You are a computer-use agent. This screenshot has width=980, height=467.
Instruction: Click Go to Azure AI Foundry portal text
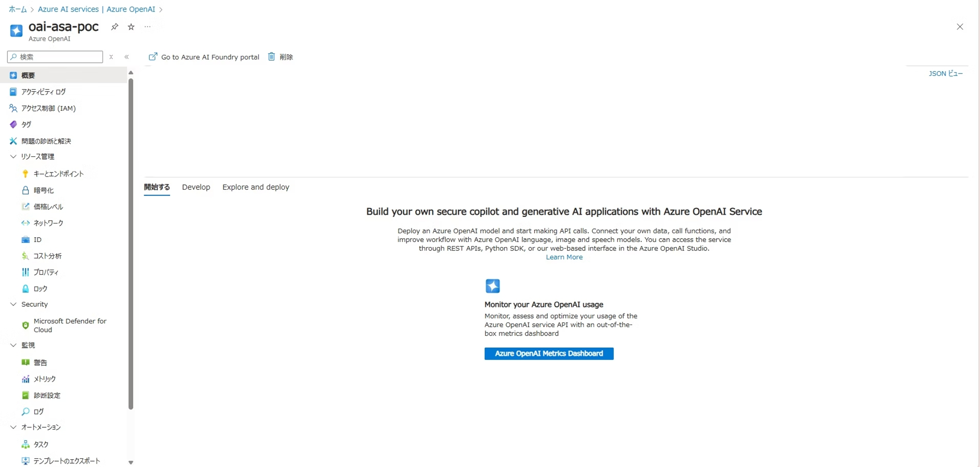[210, 57]
